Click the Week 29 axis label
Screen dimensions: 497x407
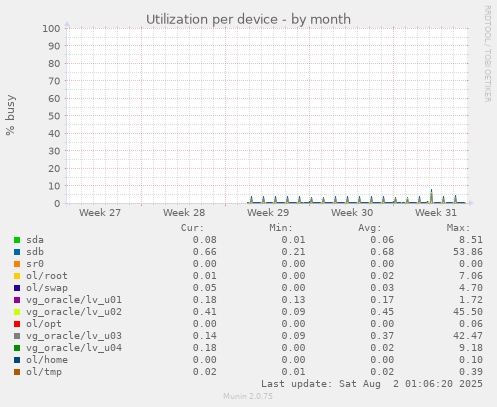(268, 213)
